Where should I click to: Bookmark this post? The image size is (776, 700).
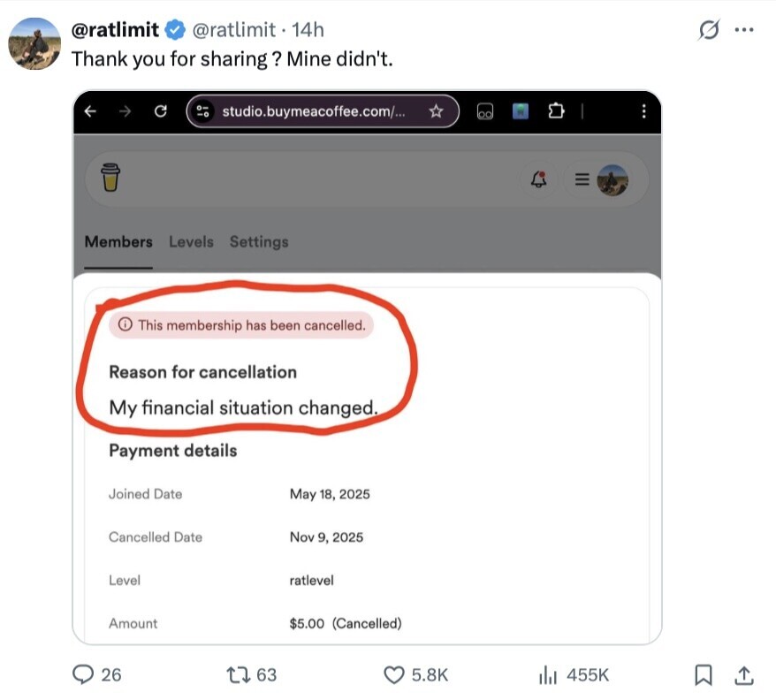point(704,674)
